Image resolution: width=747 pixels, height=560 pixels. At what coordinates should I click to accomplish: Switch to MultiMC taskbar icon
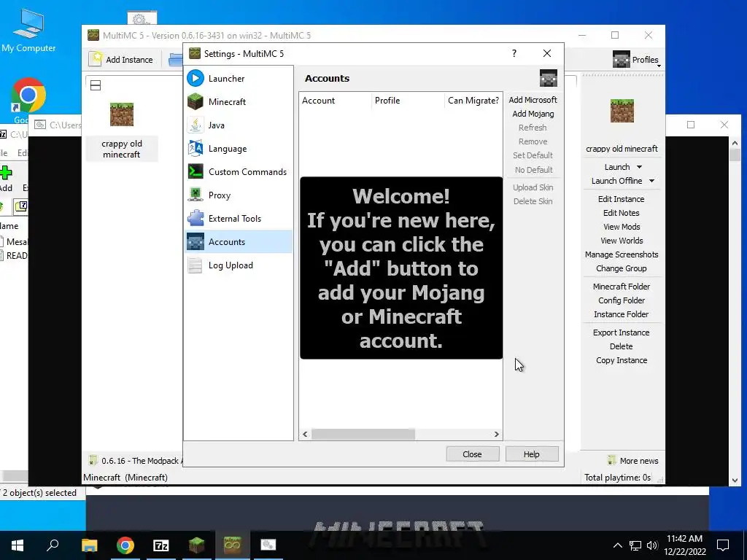coord(232,545)
